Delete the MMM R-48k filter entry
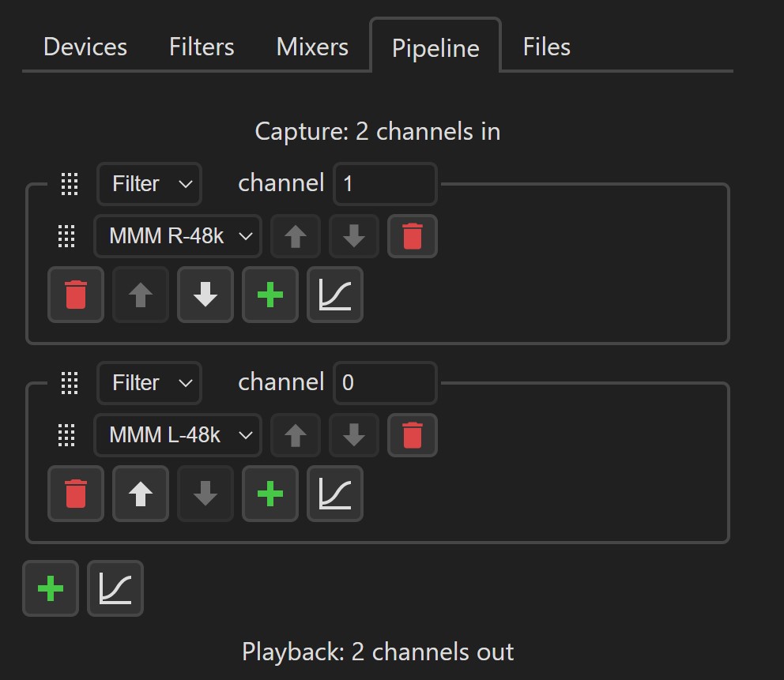Screen dimensions: 784x680 [x=413, y=236]
